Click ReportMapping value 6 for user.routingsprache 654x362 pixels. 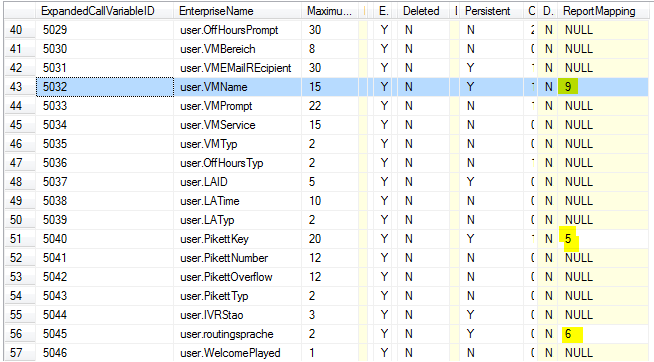coord(603,334)
